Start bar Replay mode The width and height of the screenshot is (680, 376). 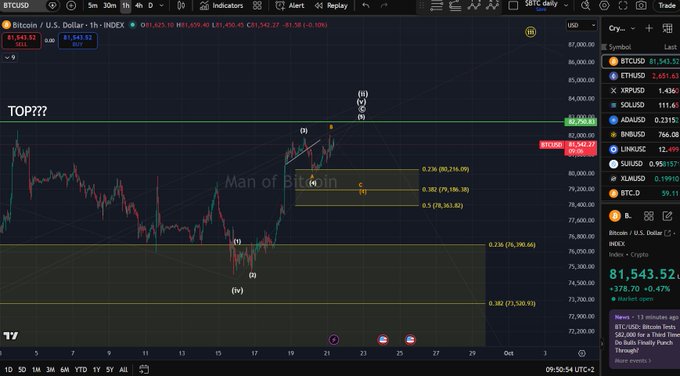click(x=331, y=6)
